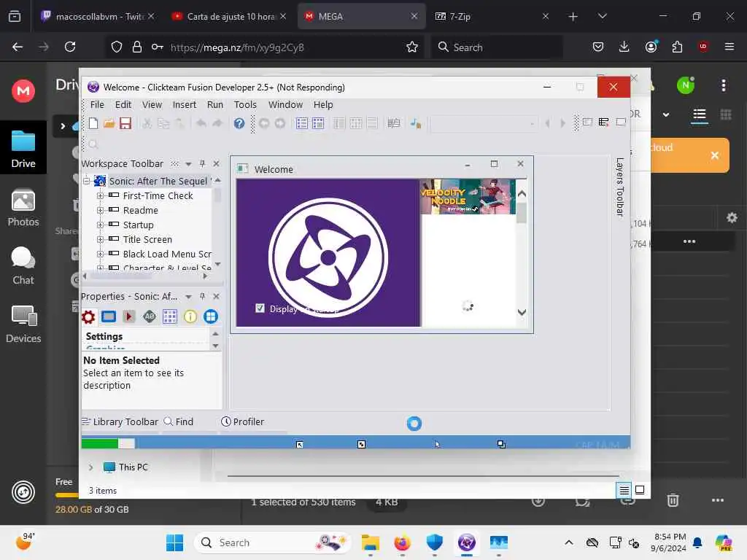Expand the Title Screen frame node
The height and width of the screenshot is (560, 747).
(100, 239)
